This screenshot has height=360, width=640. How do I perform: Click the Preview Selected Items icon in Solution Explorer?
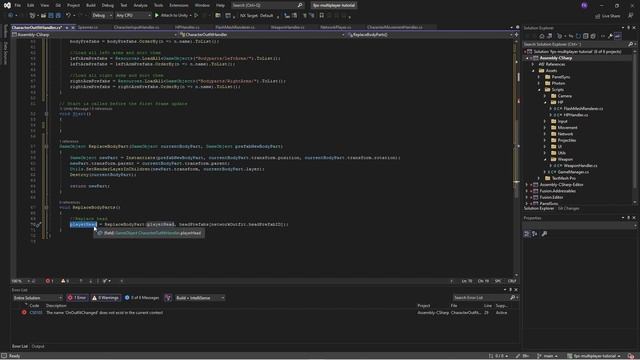coord(618,36)
